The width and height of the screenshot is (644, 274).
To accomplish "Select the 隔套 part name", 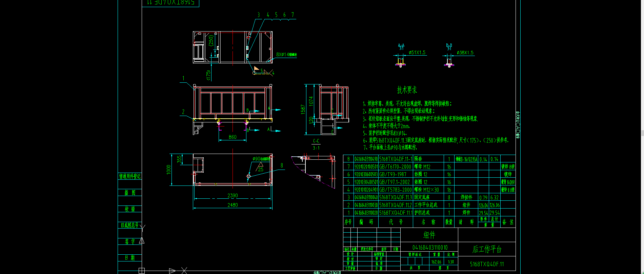I will point(418,159).
